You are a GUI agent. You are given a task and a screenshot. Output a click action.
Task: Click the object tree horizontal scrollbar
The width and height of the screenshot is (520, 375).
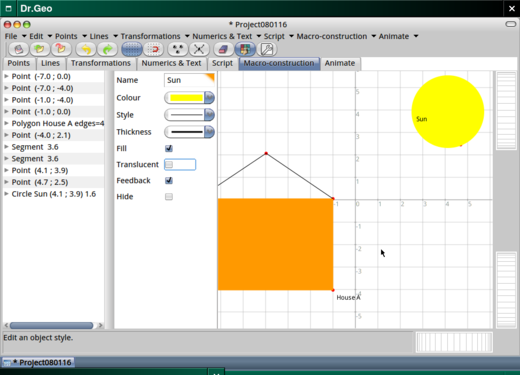(51, 325)
